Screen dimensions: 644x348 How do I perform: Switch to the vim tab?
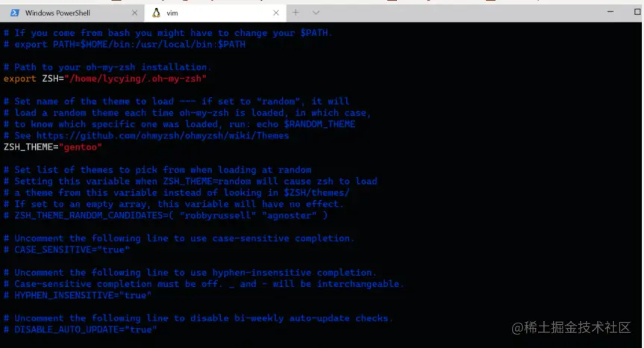click(215, 13)
